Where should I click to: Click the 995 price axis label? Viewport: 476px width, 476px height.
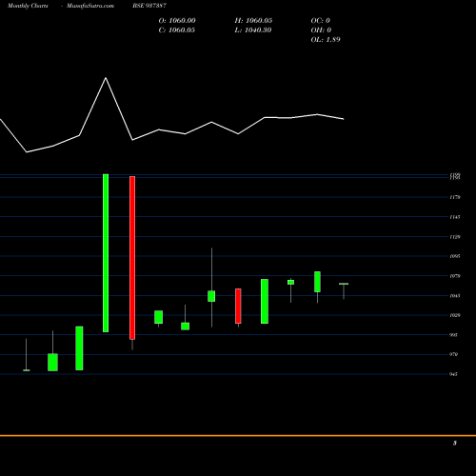click(x=454, y=335)
